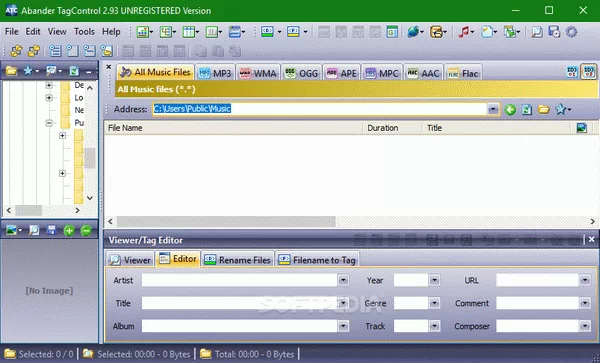The image size is (600, 363).
Task: Open the View menu
Action: coord(57,32)
